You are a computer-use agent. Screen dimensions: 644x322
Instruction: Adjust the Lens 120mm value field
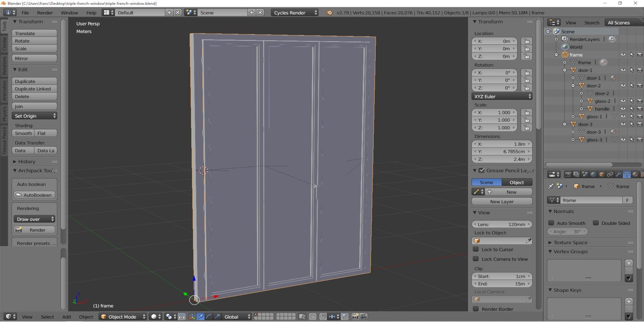pyautogui.click(x=502, y=224)
